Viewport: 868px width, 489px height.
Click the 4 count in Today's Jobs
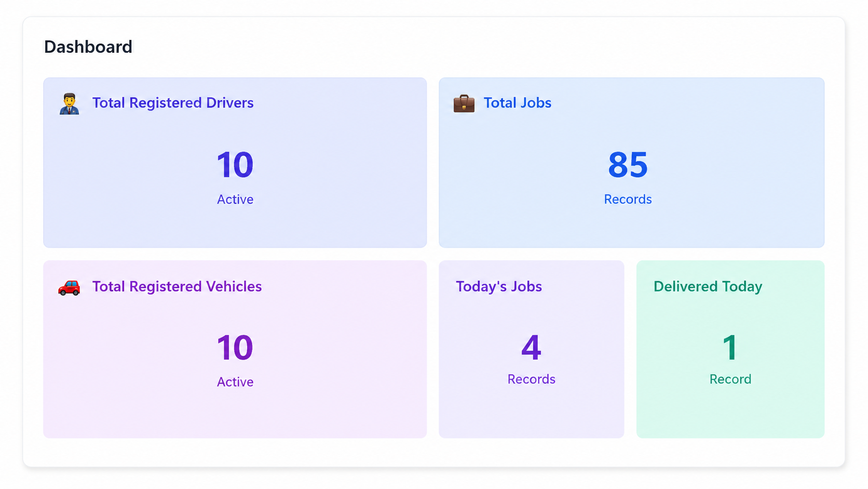pyautogui.click(x=531, y=348)
